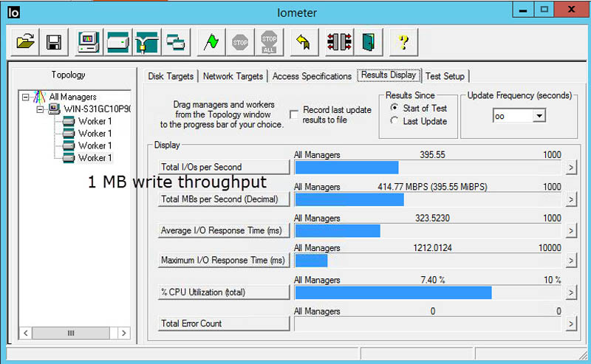The image size is (591, 364).
Task: Click the % CPU Utilization (total) button
Action: tap(224, 292)
